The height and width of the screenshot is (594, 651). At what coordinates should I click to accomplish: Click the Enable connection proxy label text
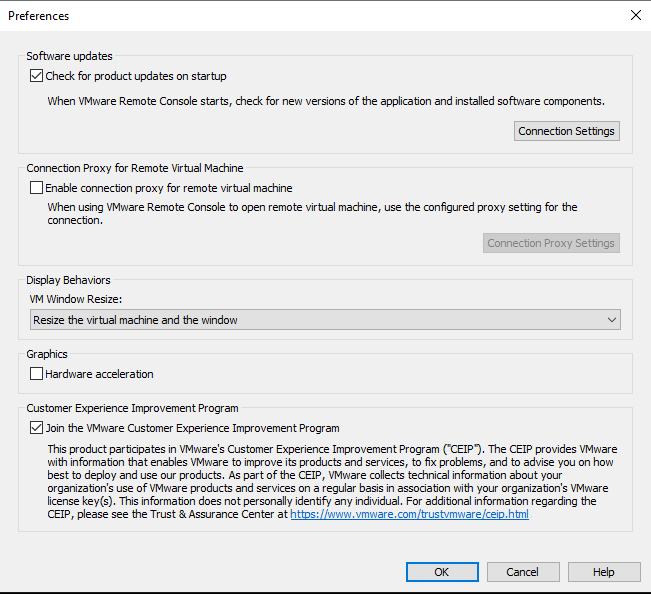[169, 188]
